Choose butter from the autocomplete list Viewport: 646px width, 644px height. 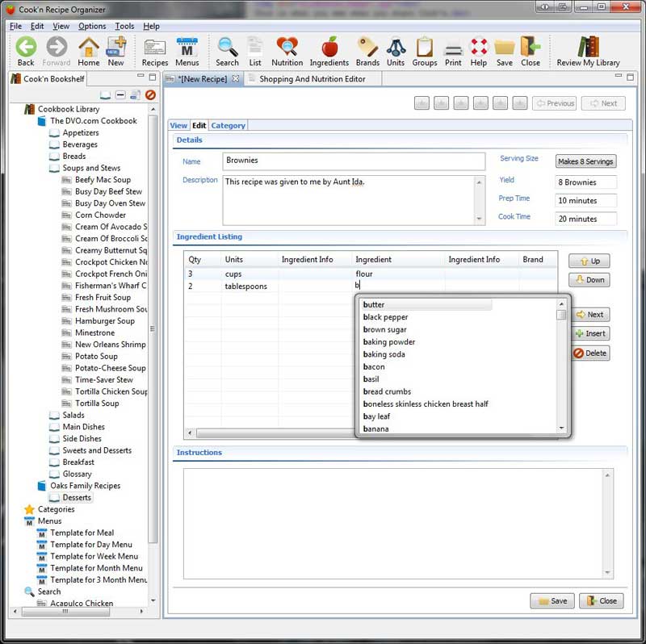click(x=426, y=305)
